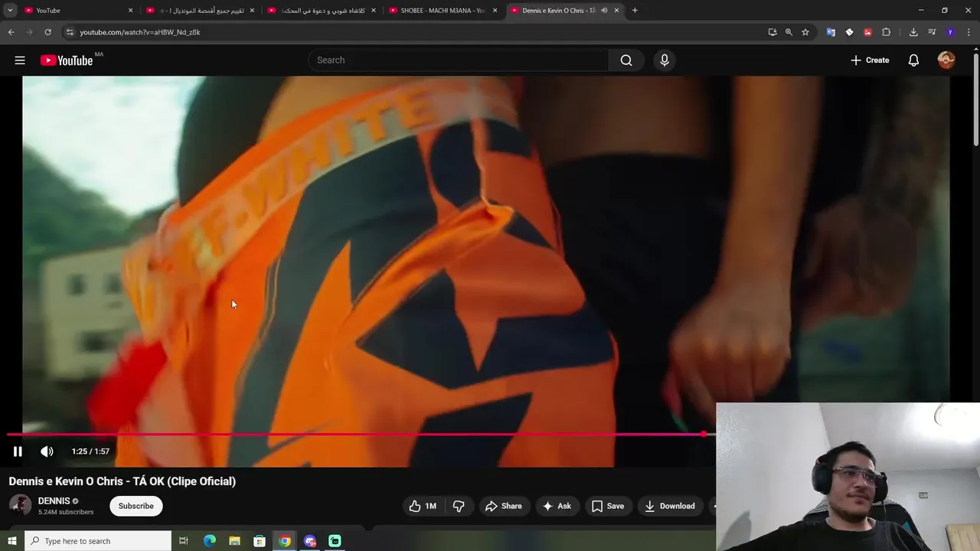Open a new browser tab

(x=635, y=11)
